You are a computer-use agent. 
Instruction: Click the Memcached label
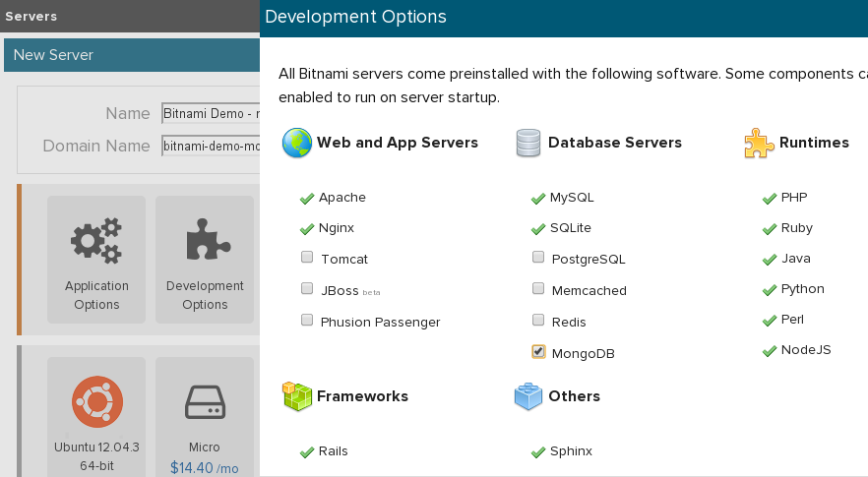[589, 291]
